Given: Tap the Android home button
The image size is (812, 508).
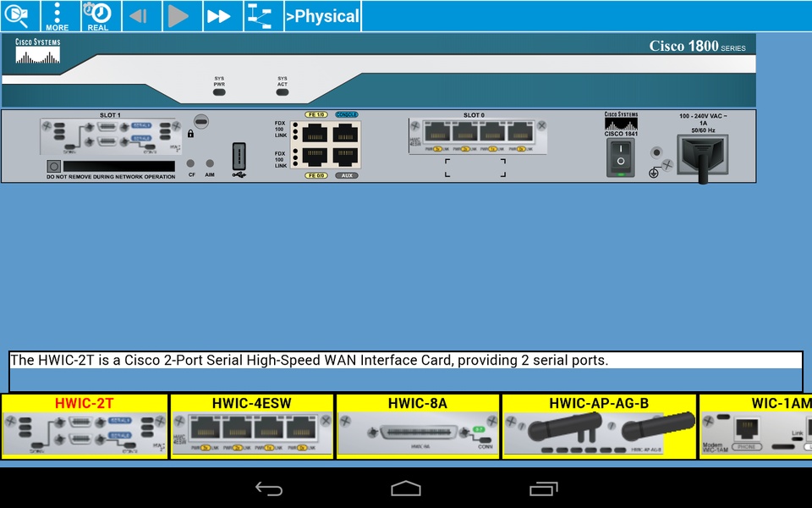Looking at the screenshot, I should [406, 489].
